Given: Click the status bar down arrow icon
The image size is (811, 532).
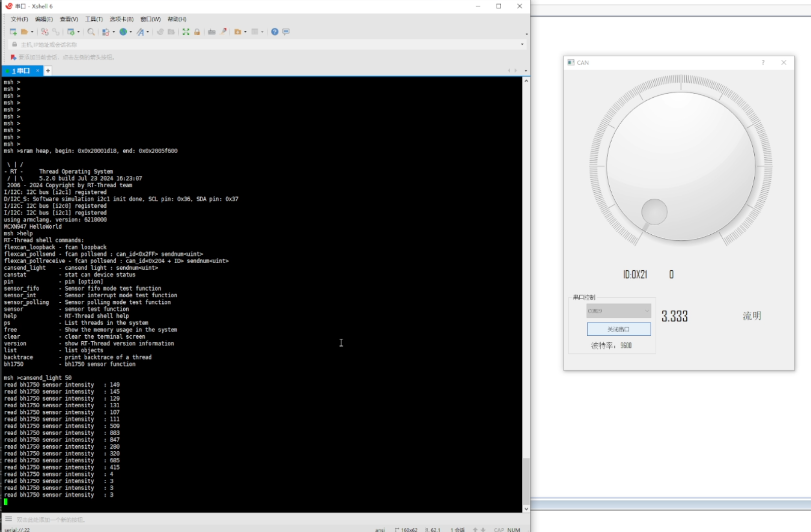Looking at the screenshot, I should (483, 529).
